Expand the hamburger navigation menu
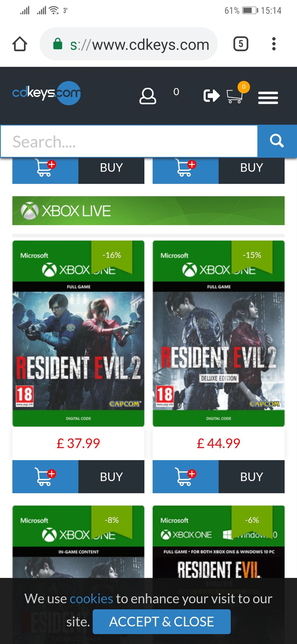The height and width of the screenshot is (644, 297). pos(268,98)
